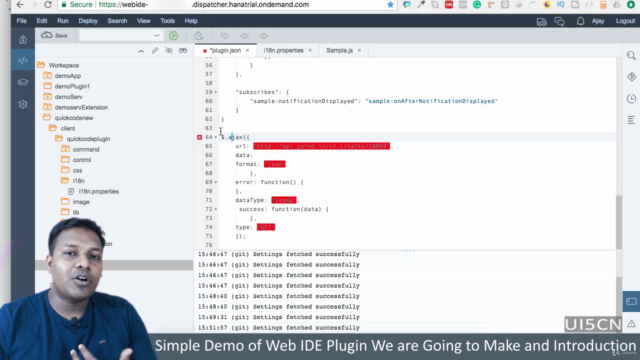Click the Logout link
The image size is (640, 360).
point(625,21)
